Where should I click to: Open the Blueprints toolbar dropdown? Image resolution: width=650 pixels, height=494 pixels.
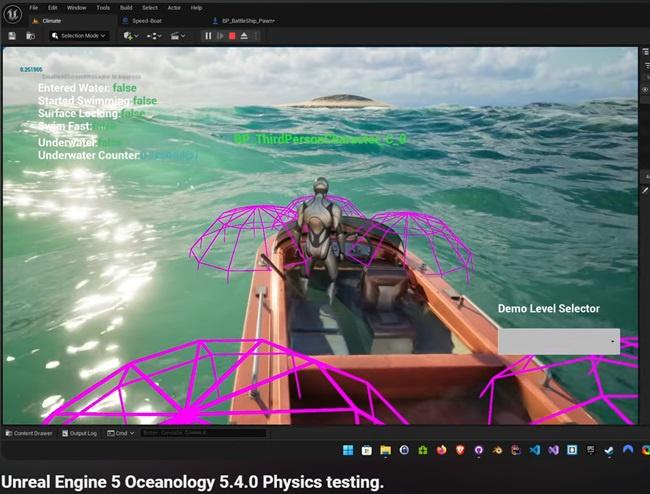tap(154, 36)
